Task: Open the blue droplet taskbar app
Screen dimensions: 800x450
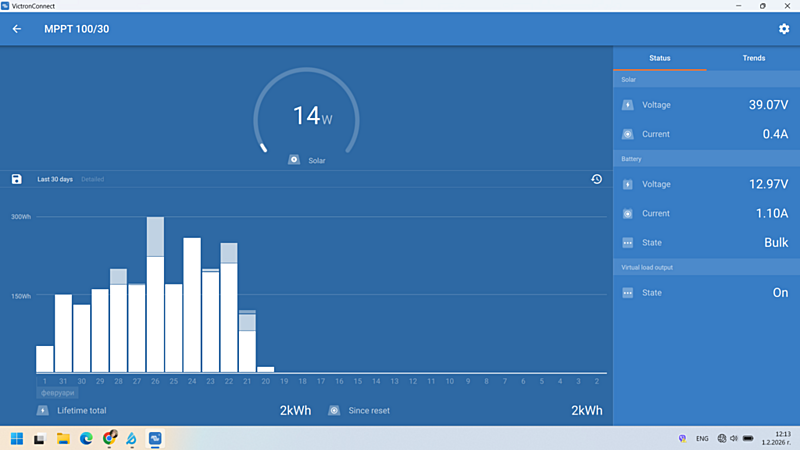Action: (x=132, y=439)
